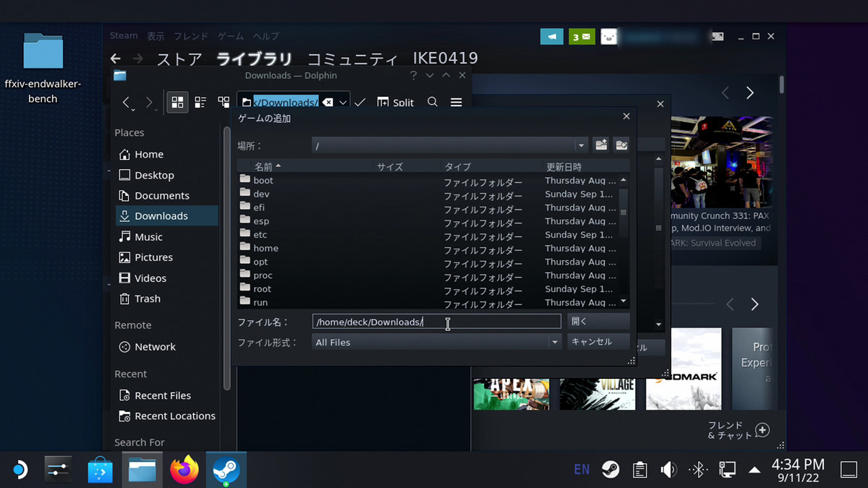Open Recent Locations in Dolphin sidebar
868x488 pixels.
click(166, 416)
